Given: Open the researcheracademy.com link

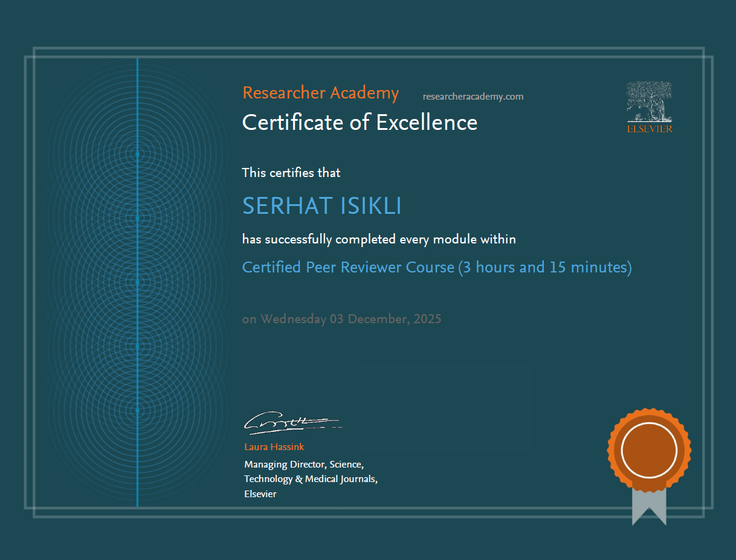Looking at the screenshot, I should click(473, 97).
